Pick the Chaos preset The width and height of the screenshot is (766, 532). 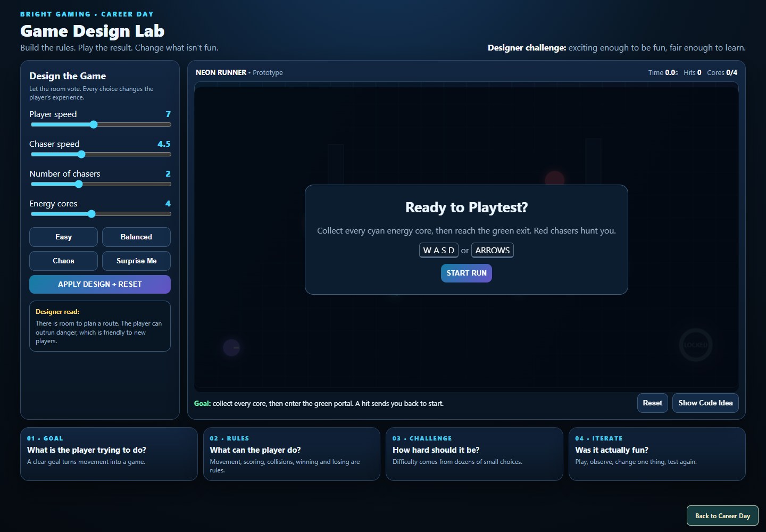tap(63, 261)
